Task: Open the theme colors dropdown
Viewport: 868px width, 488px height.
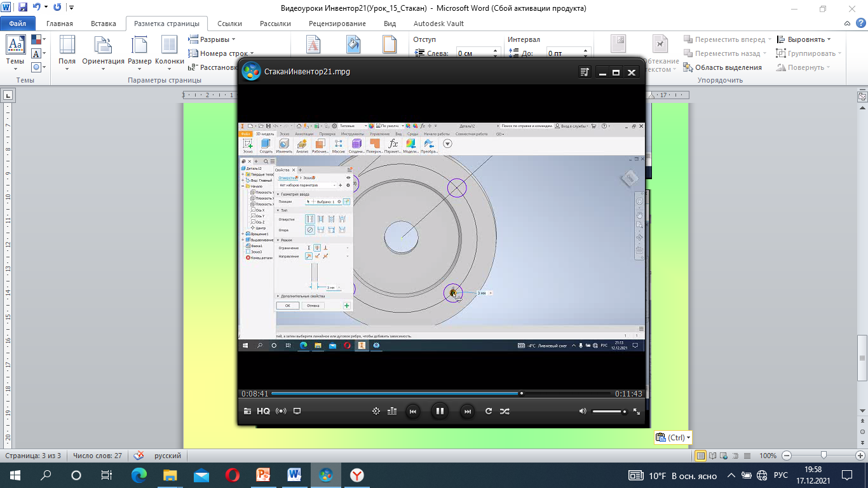Action: pos(37,39)
